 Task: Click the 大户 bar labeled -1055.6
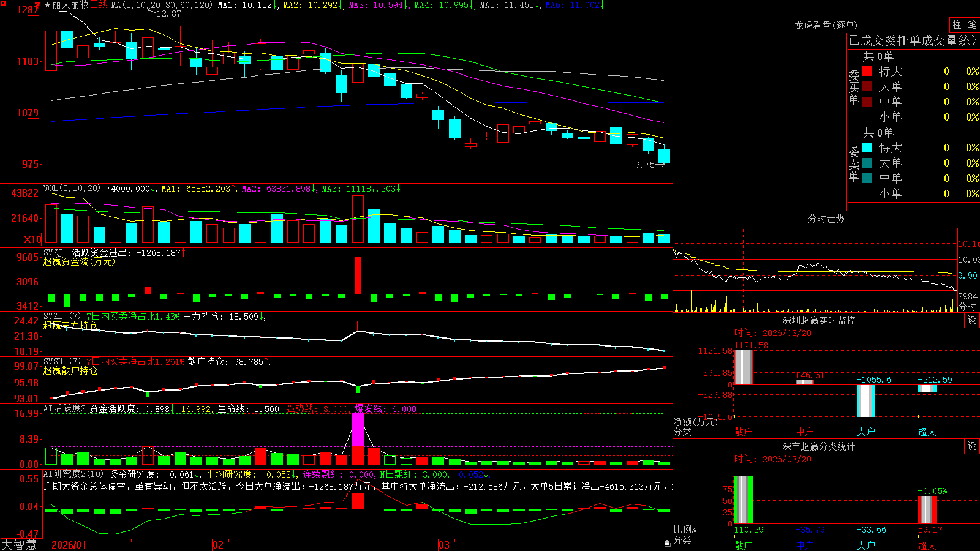[x=865, y=401]
